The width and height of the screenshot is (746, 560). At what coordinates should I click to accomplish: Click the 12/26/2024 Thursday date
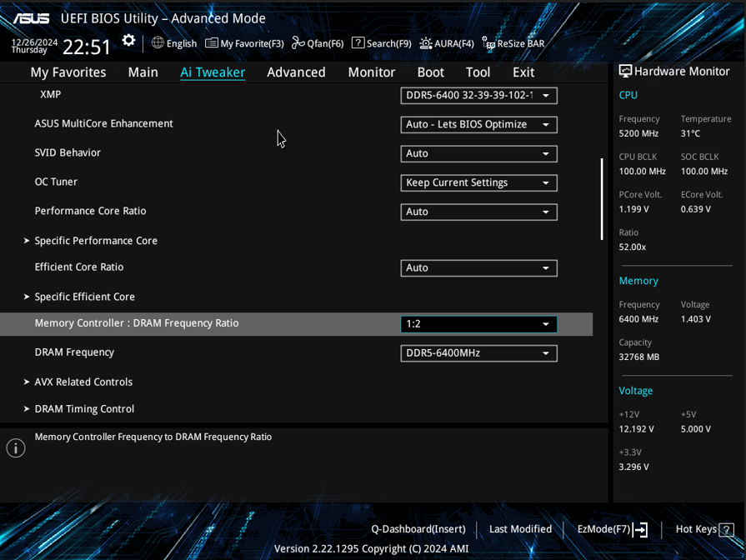[x=34, y=46]
